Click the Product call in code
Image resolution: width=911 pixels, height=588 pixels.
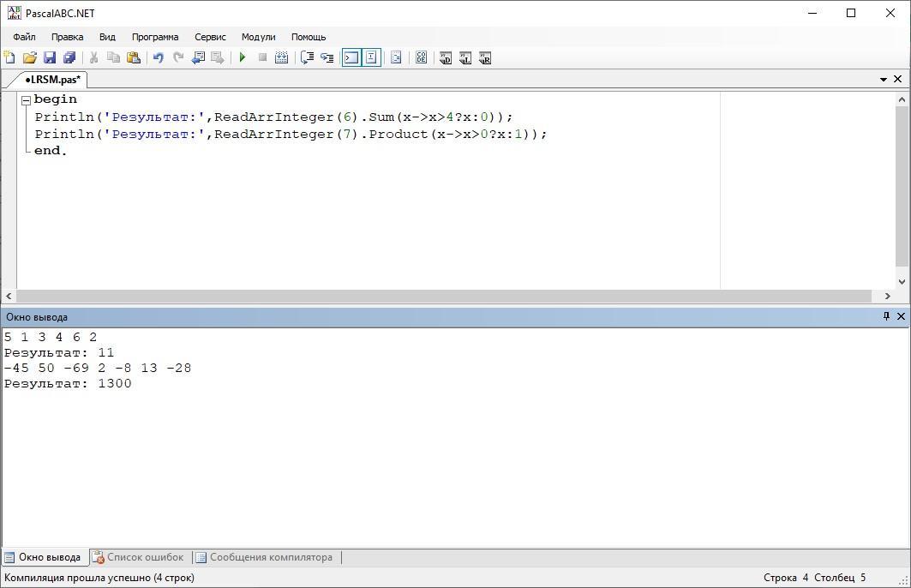[398, 135]
